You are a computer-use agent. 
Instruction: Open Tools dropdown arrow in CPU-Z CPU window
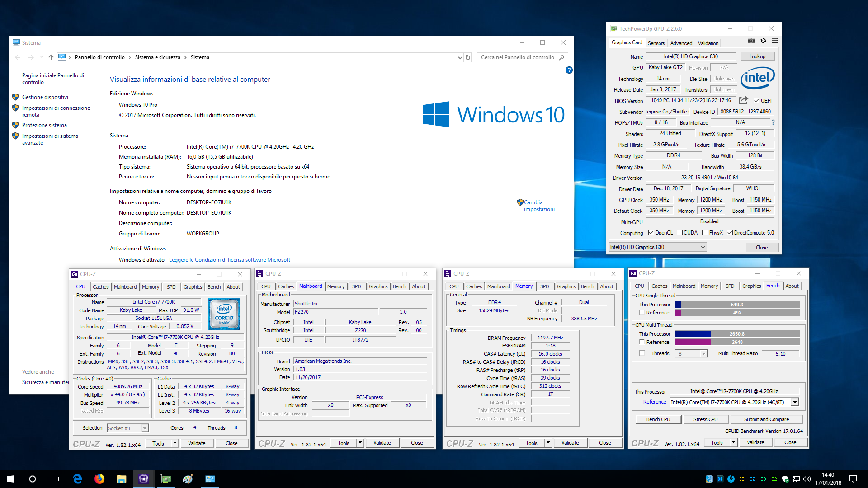(175, 443)
